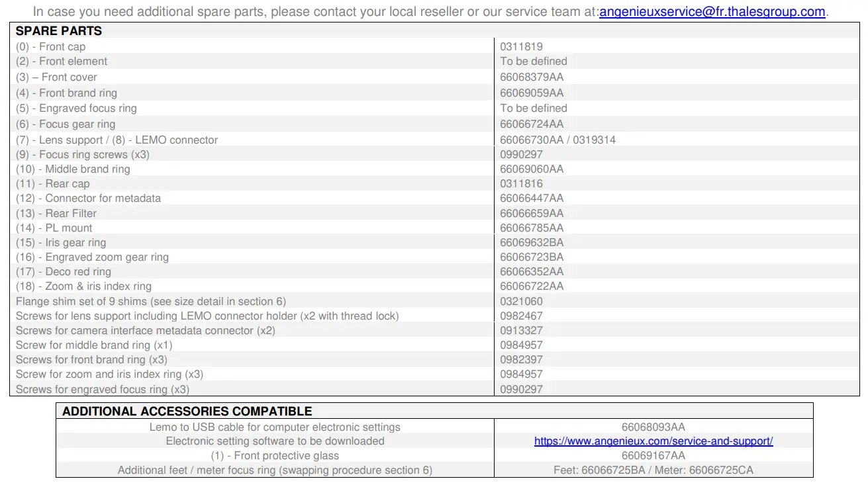
Task: Select the "(3) – Front cover" label
Action: point(56,77)
